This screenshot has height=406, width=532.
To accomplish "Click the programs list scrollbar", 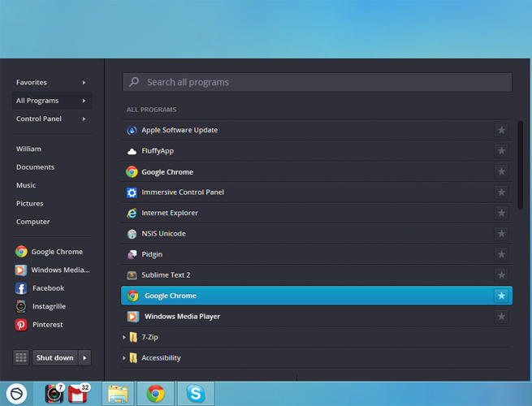I will (x=520, y=165).
